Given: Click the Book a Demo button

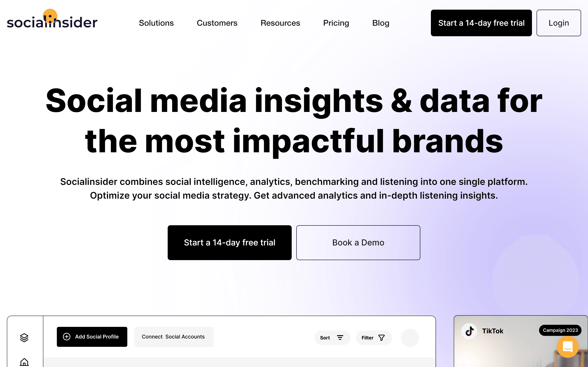Looking at the screenshot, I should click(x=358, y=243).
